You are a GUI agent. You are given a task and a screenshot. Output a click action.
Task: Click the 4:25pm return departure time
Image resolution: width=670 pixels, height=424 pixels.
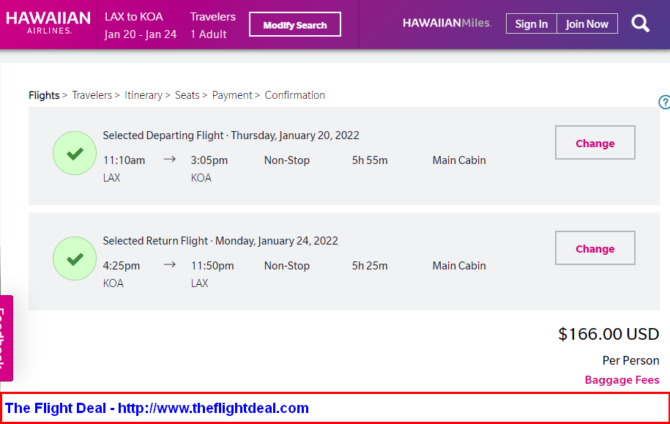coord(121,266)
